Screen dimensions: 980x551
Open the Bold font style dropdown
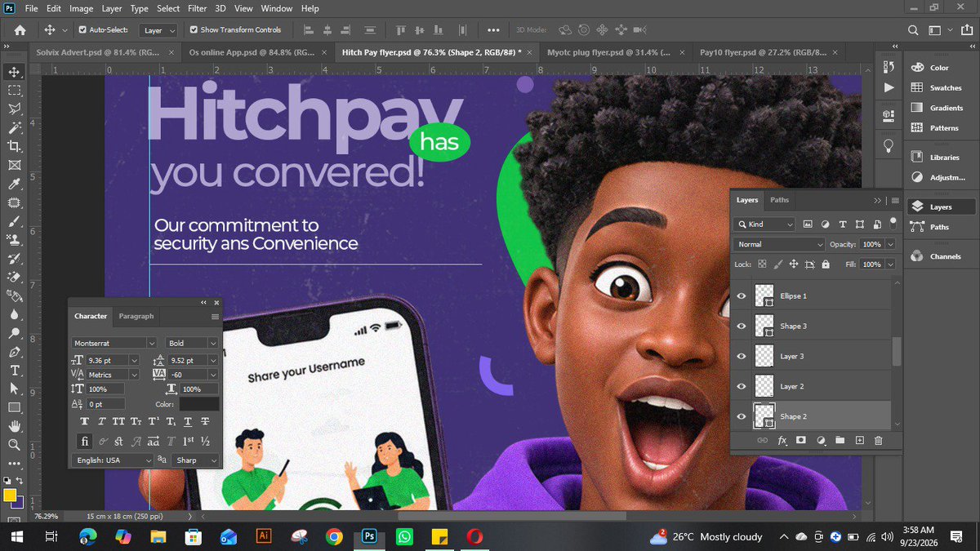click(193, 343)
